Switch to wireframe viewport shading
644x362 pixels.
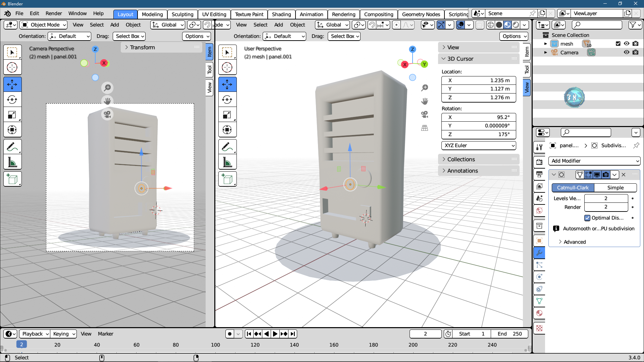tap(491, 25)
